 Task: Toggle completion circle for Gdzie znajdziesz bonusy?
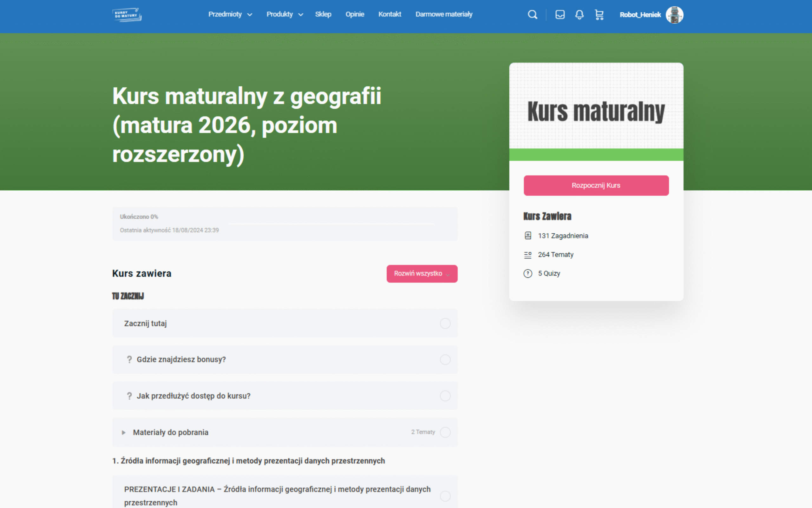click(445, 359)
